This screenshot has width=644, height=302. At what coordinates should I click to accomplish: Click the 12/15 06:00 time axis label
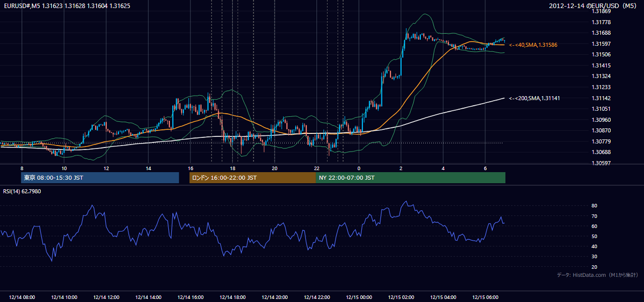pyautogui.click(x=485, y=297)
